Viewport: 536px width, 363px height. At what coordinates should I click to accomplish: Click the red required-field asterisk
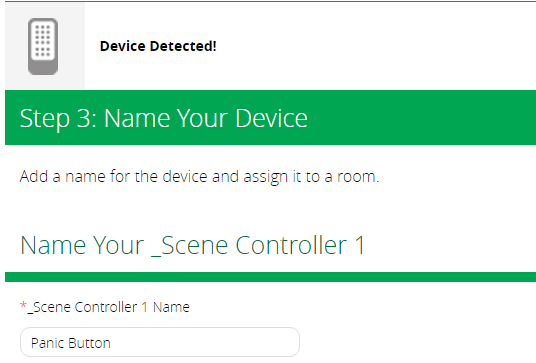point(23,305)
